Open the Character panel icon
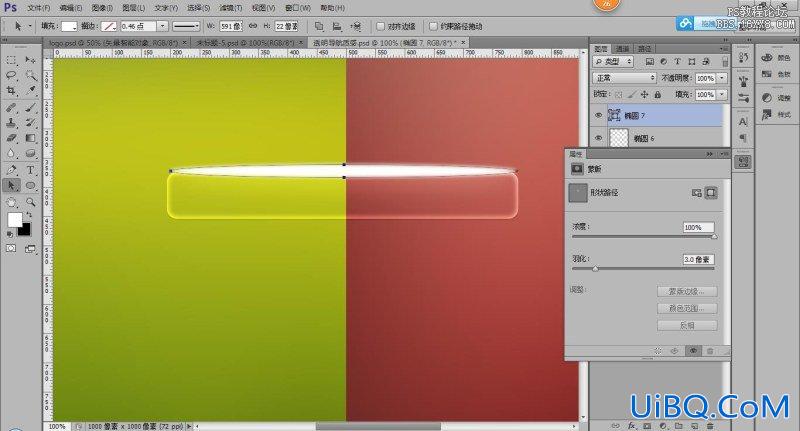The height and width of the screenshot is (431, 800). point(743,122)
